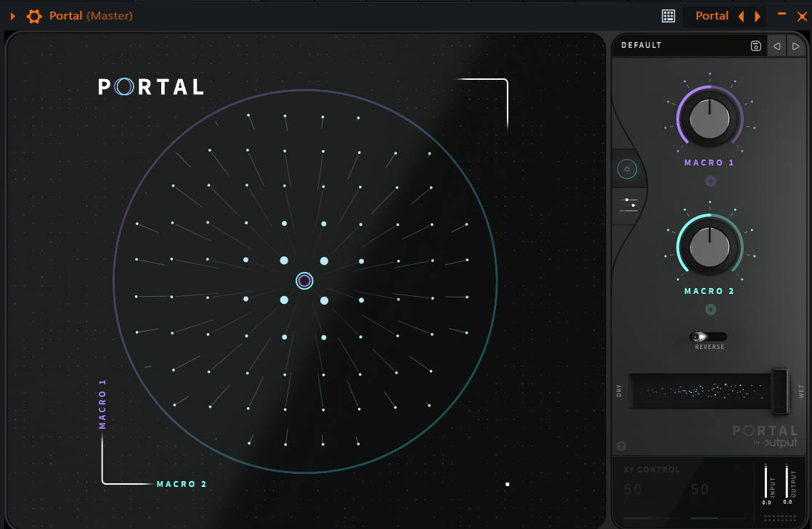
Task: Load the next Portal preset
Action: click(796, 46)
